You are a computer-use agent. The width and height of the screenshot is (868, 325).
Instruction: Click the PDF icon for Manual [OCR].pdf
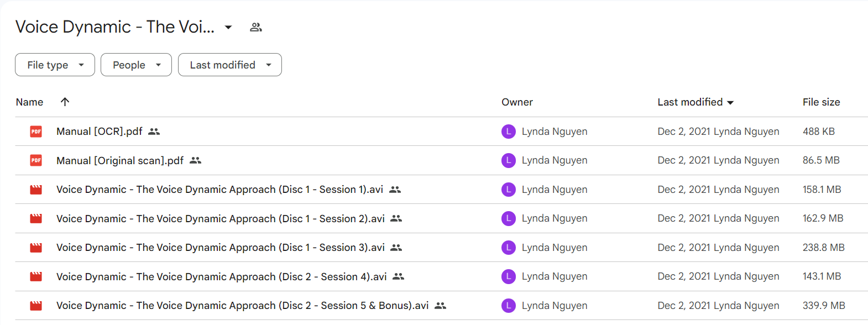[x=36, y=132]
